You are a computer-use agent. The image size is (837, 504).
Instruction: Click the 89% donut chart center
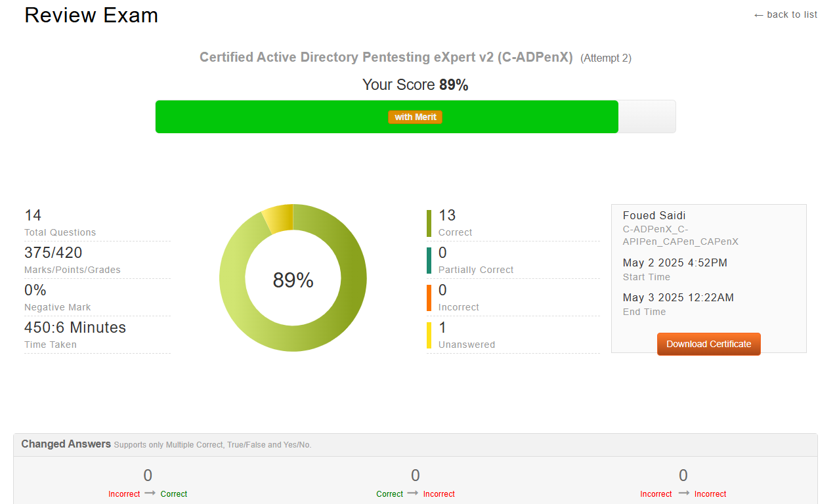click(293, 278)
